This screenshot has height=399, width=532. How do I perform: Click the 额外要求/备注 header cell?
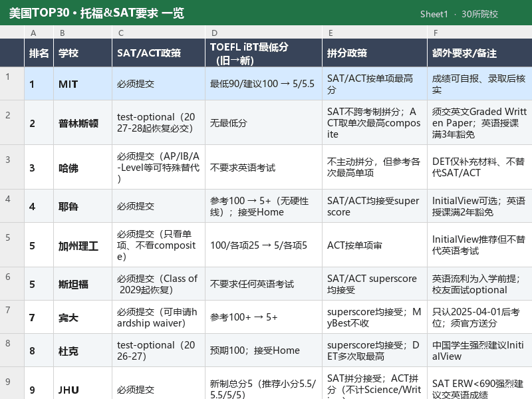(x=479, y=53)
